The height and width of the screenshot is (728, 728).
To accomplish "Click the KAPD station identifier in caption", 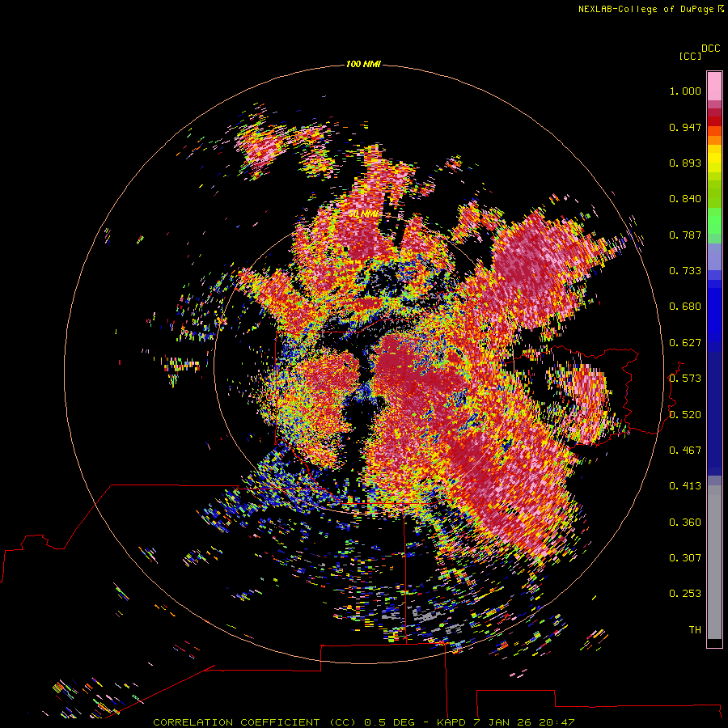I will click(452, 722).
